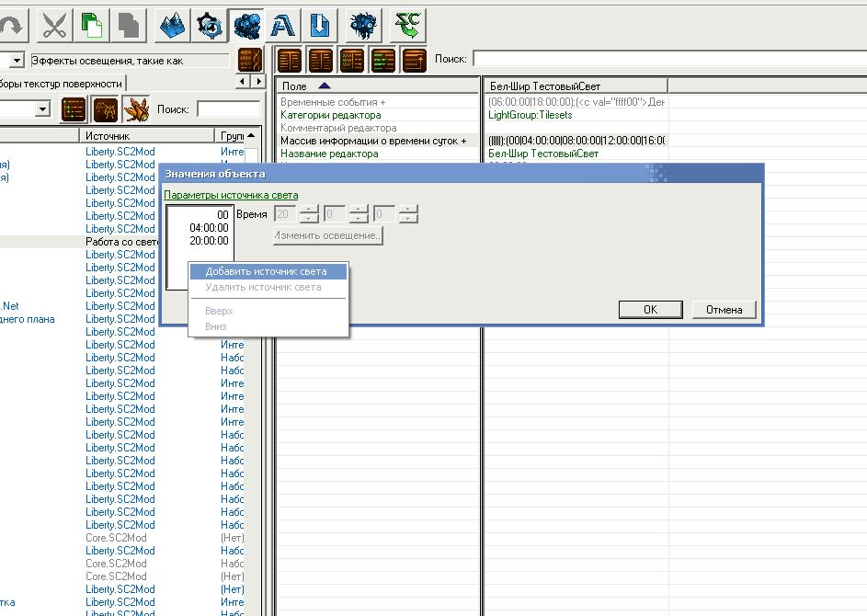This screenshot has height=616, width=867.
Task: Click the Значения объекта dialog title bar
Action: [462, 174]
